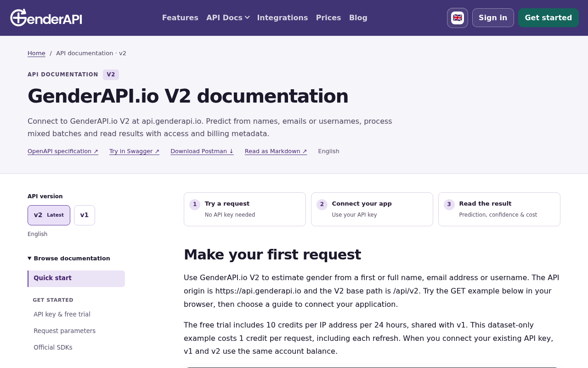Click the API version label in the sidebar
The width and height of the screenshot is (588, 368).
coord(45,196)
